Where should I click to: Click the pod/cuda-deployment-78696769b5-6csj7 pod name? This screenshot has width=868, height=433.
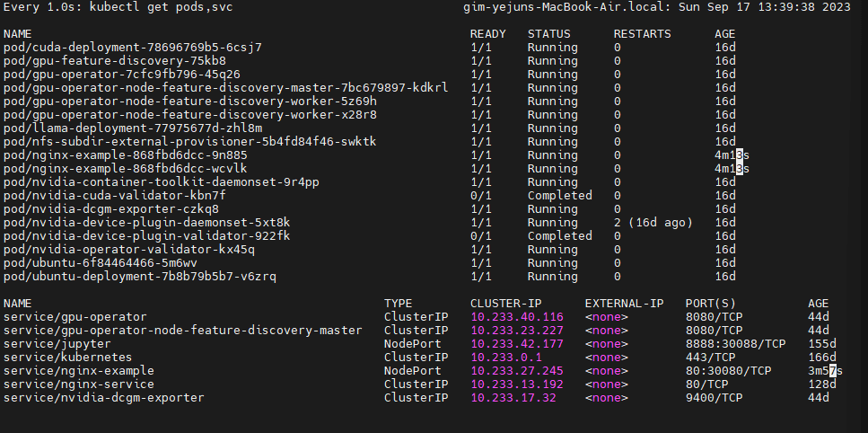(x=133, y=47)
